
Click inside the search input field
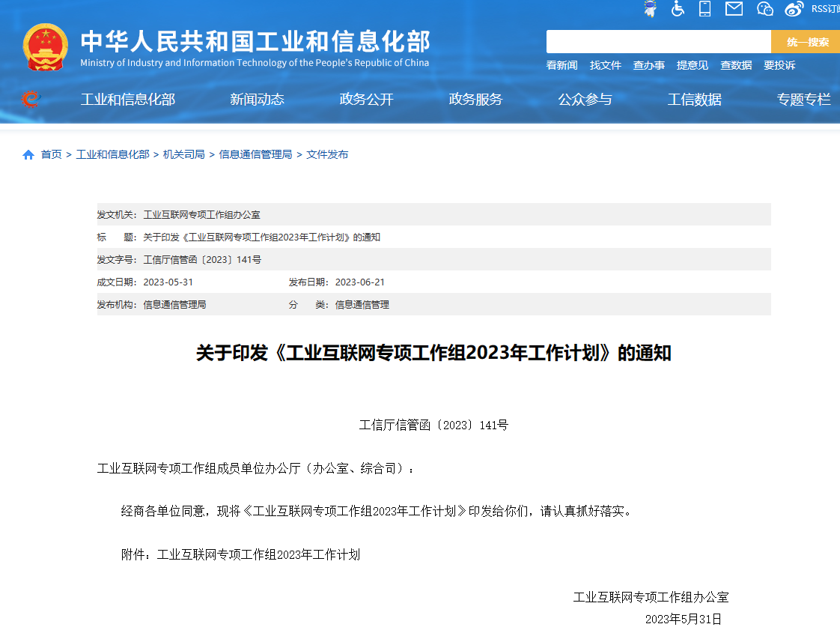point(659,41)
